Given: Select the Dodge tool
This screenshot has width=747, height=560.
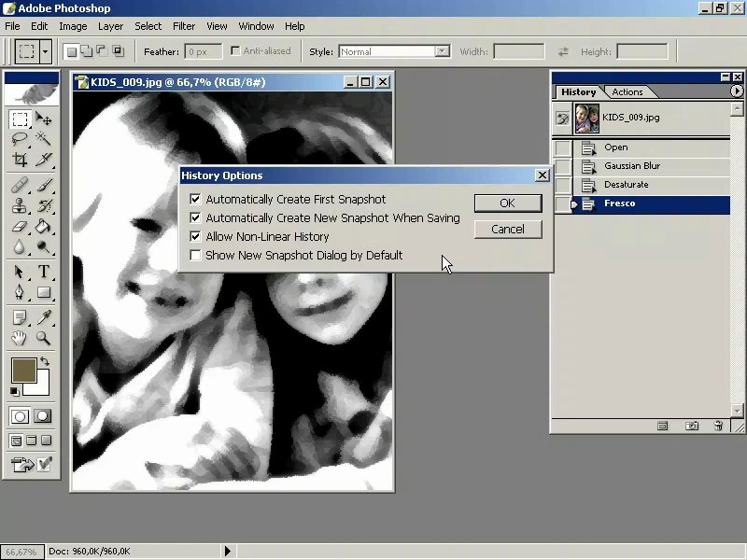Looking at the screenshot, I should coord(43,246).
